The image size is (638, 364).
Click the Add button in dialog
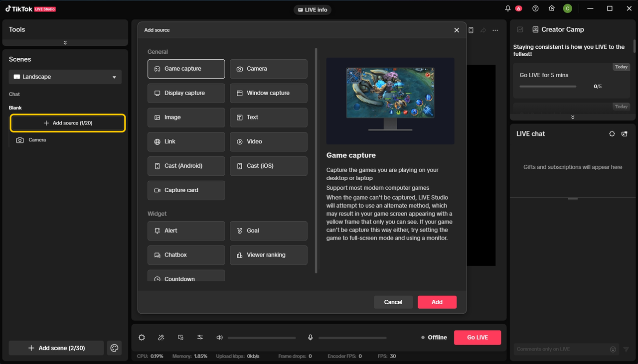click(x=437, y=302)
